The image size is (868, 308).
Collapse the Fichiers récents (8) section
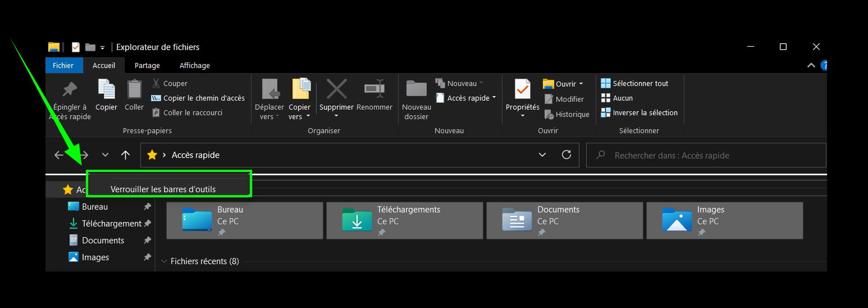164,261
